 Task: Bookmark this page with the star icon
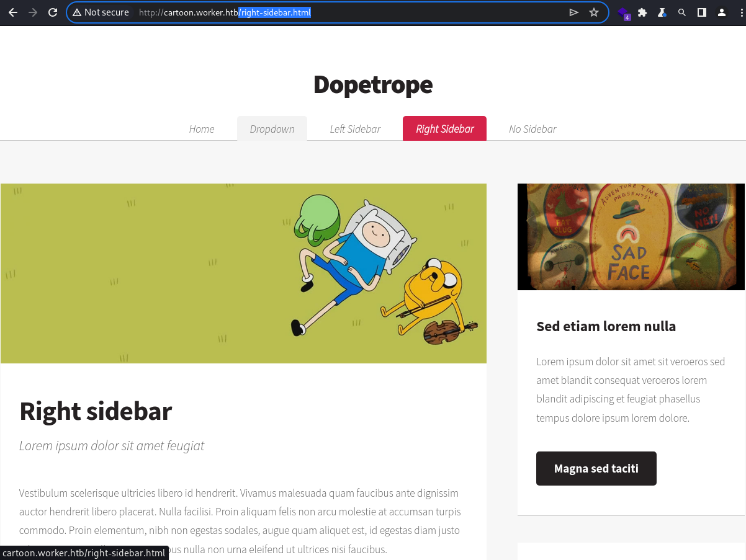point(594,12)
